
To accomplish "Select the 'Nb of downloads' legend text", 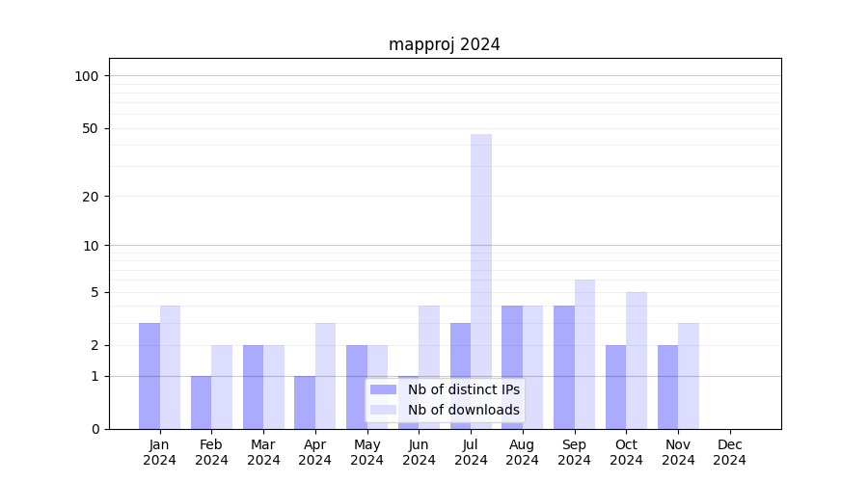I will click(463, 410).
